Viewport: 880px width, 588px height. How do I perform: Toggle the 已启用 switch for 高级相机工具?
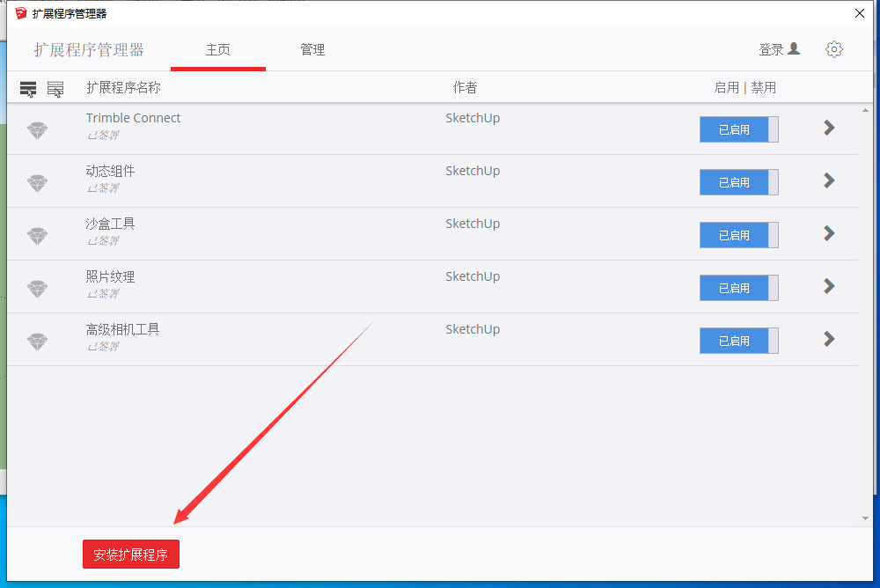tap(738, 341)
